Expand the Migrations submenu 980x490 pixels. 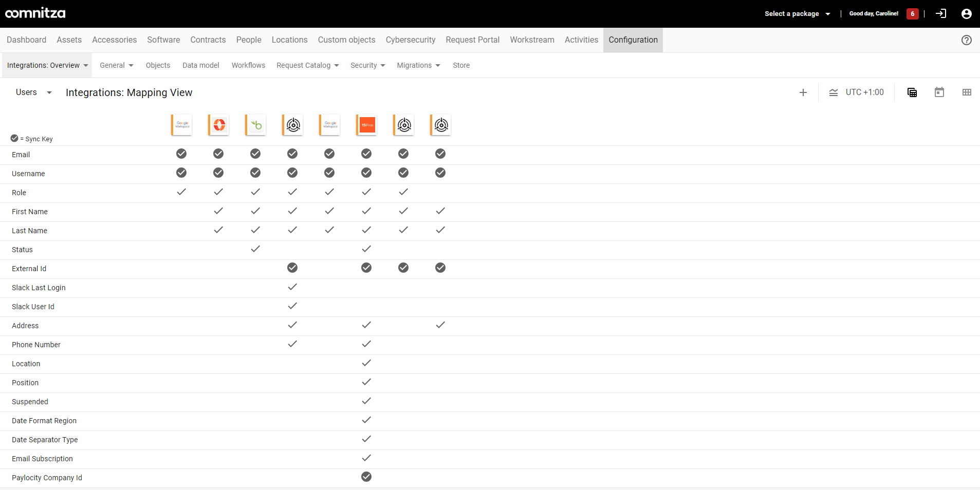point(418,65)
